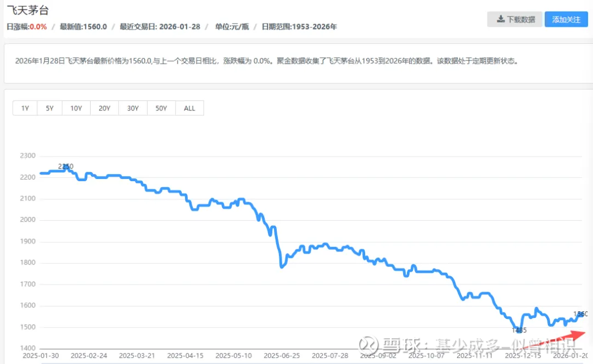Switch chart to 20Y range
Screen dimensions: 593x364
pos(104,108)
